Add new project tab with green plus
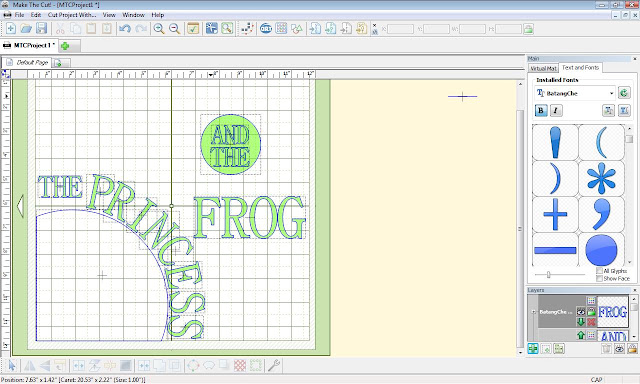Screen dimensions: 640x384 click(x=65, y=46)
